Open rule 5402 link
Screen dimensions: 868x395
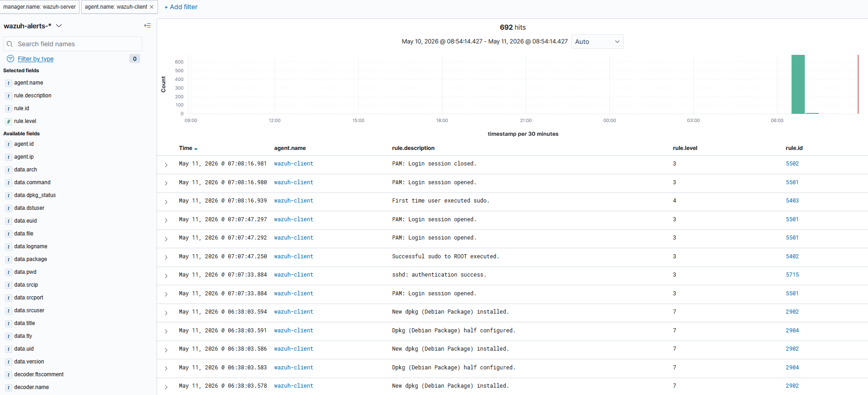[x=792, y=256]
